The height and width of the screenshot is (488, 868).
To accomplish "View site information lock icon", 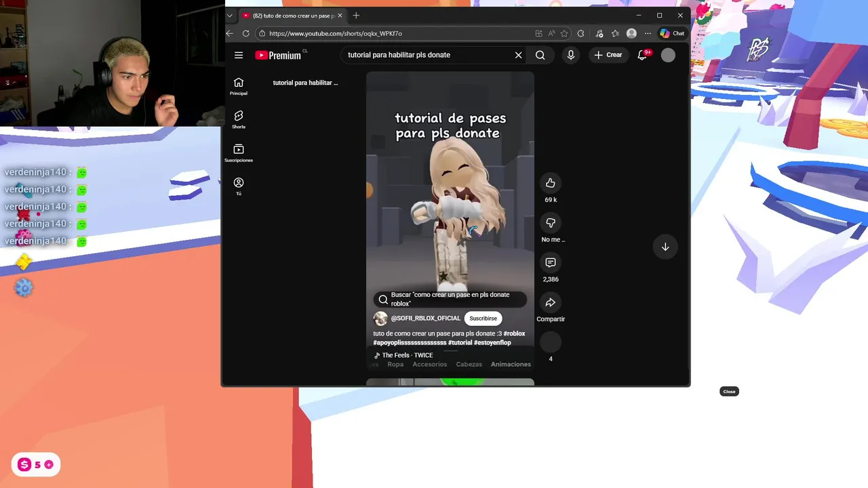I will click(x=262, y=33).
